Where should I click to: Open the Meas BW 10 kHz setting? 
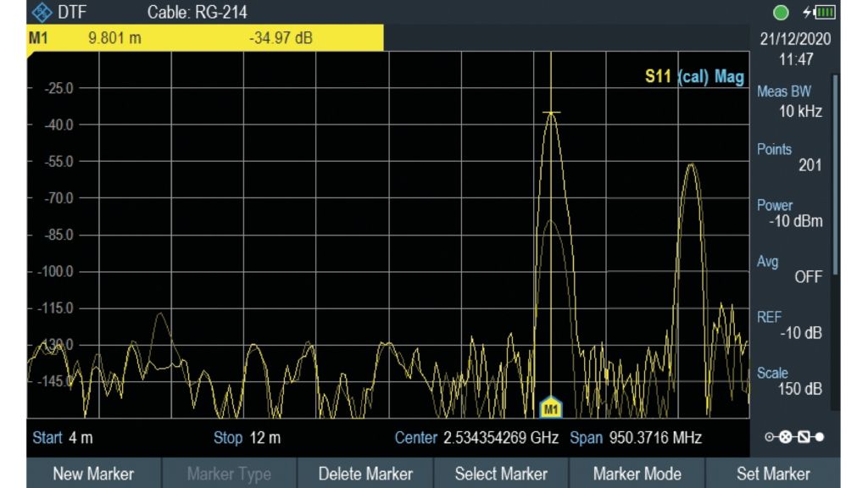point(789,101)
